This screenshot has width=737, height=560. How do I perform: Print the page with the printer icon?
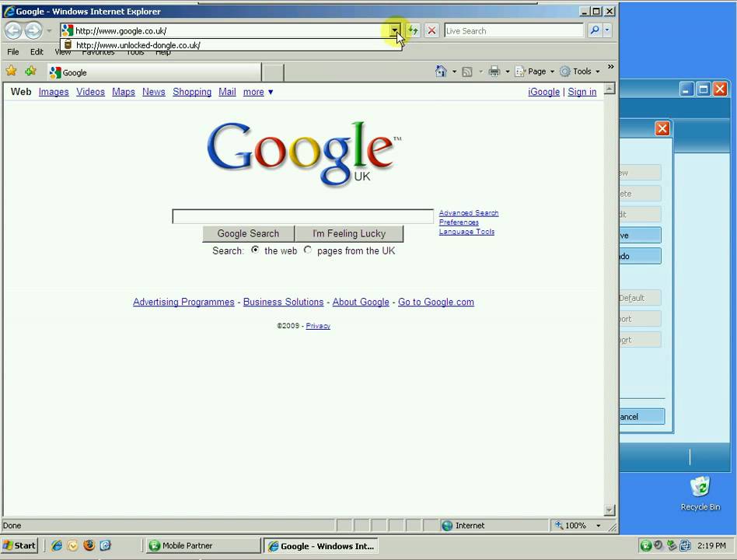pyautogui.click(x=494, y=72)
